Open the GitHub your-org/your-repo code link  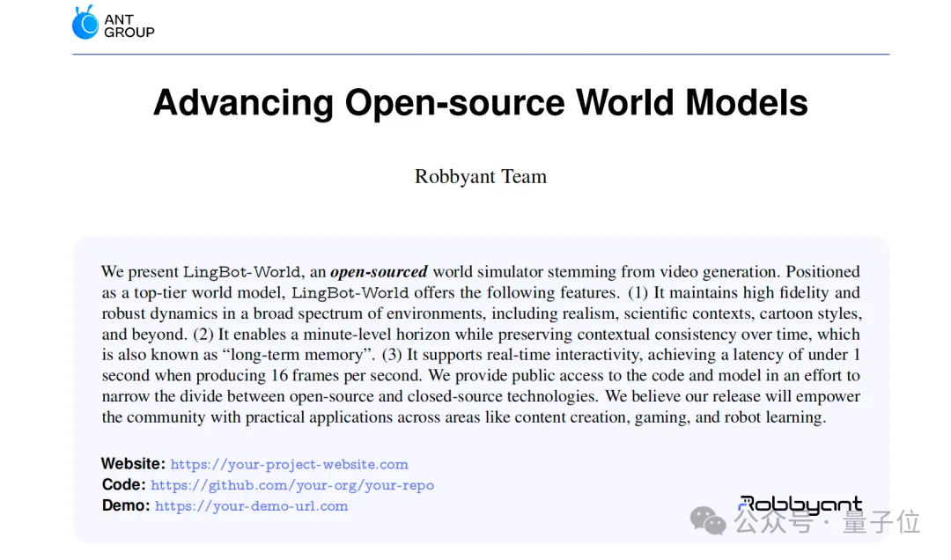click(291, 485)
